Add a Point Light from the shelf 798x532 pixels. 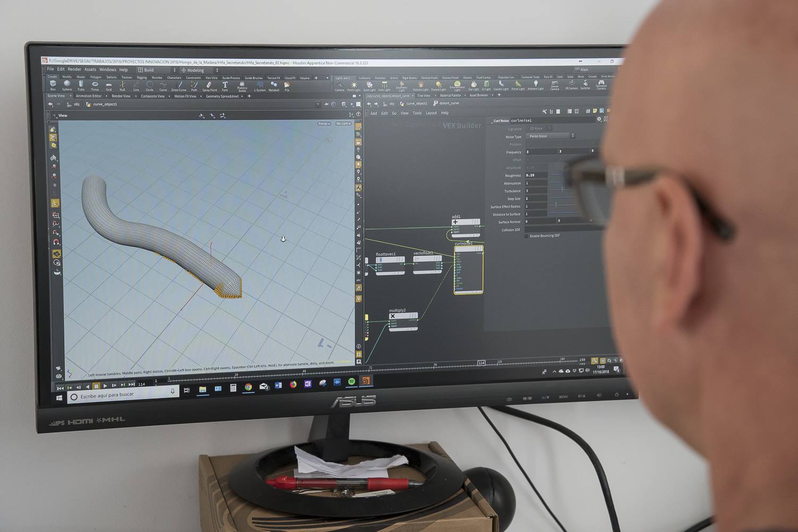pyautogui.click(x=354, y=86)
